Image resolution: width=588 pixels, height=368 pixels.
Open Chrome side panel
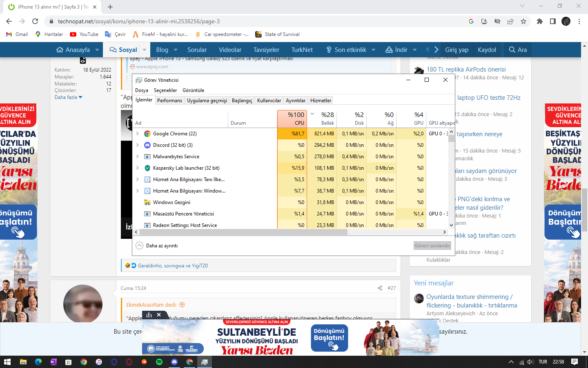coord(553,21)
